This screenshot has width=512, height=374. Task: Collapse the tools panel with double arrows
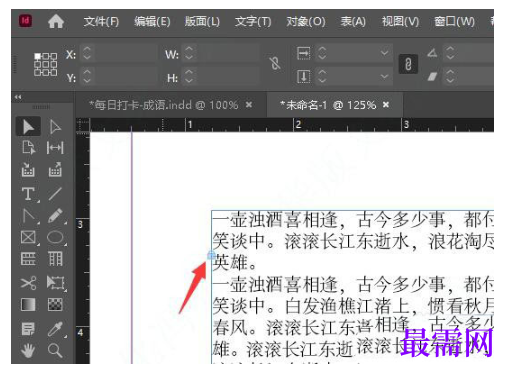click(x=18, y=97)
